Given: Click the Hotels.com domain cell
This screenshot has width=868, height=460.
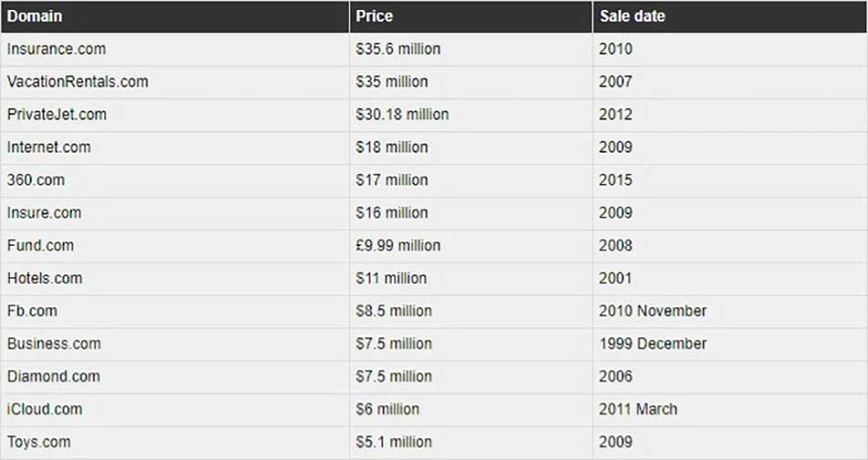Looking at the screenshot, I should (45, 278).
